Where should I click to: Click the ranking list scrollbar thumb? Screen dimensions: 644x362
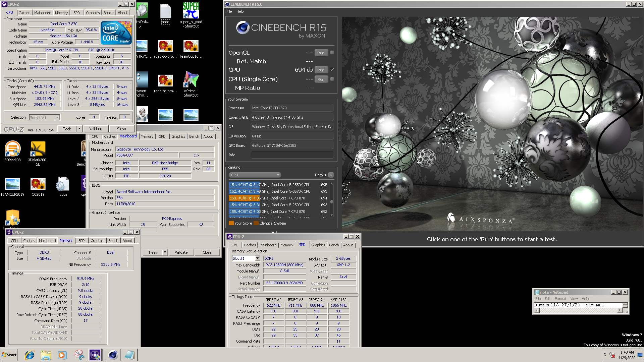[x=332, y=202]
